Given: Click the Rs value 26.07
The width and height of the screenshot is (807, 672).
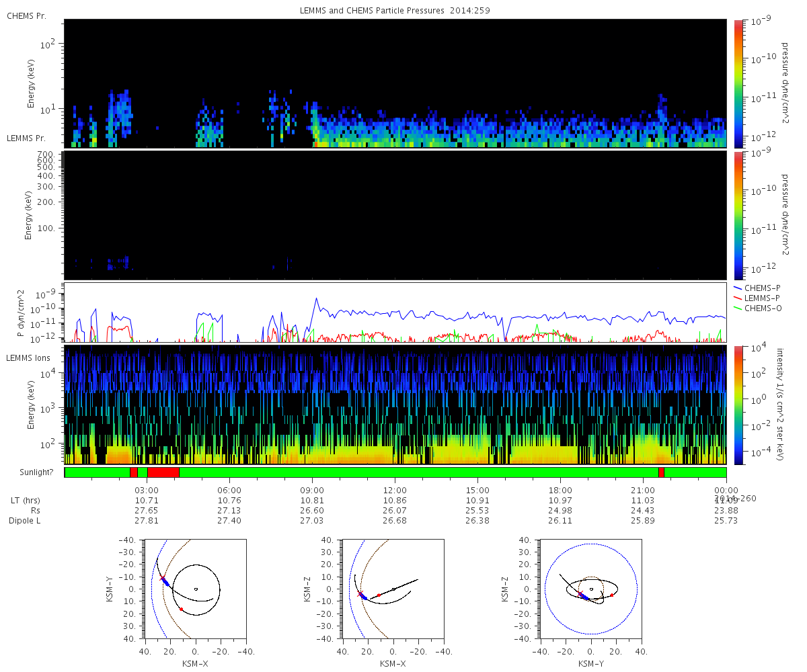Looking at the screenshot, I should [395, 511].
